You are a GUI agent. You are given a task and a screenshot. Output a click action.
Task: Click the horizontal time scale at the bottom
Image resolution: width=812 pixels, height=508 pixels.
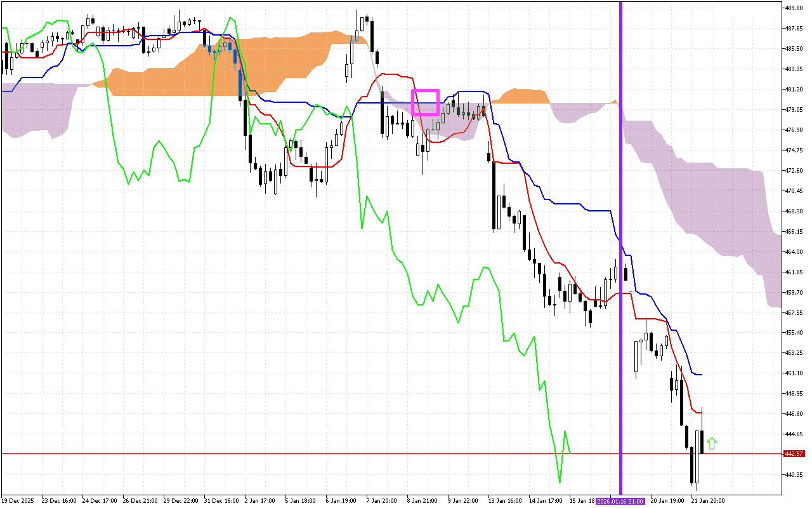coord(317,500)
